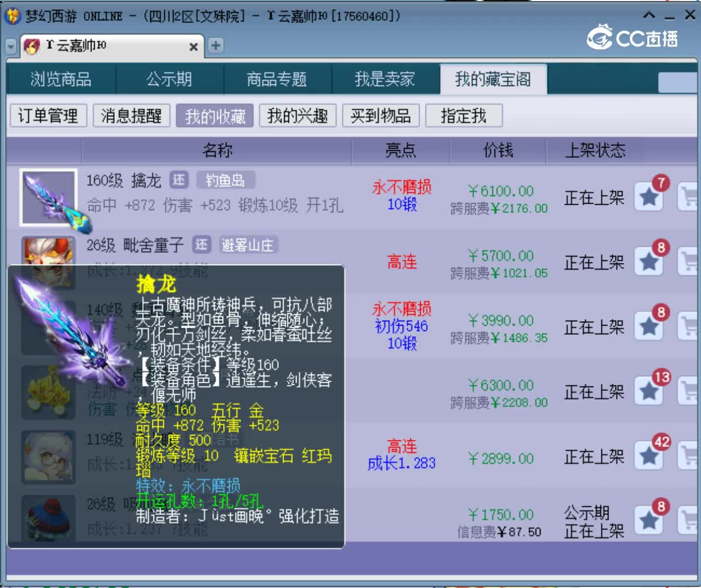Close the 云嘉帅 character tab
The image size is (701, 588).
point(193,47)
